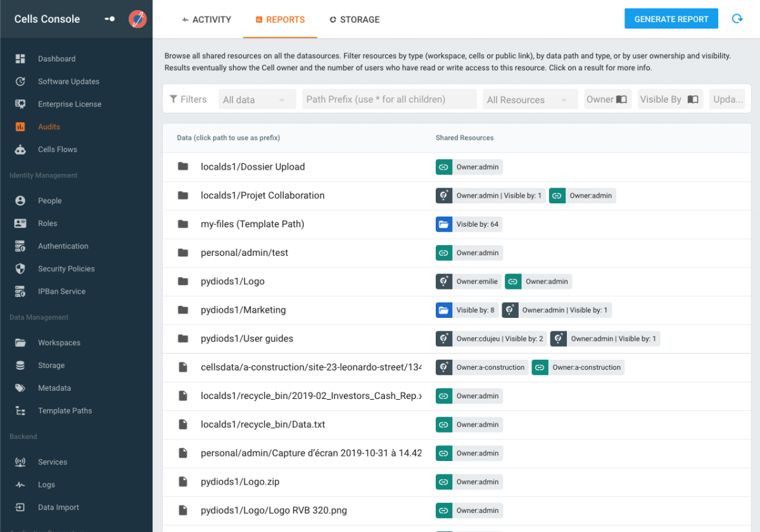Refresh the reports with the reload icon
The image size is (760, 532).
(737, 18)
